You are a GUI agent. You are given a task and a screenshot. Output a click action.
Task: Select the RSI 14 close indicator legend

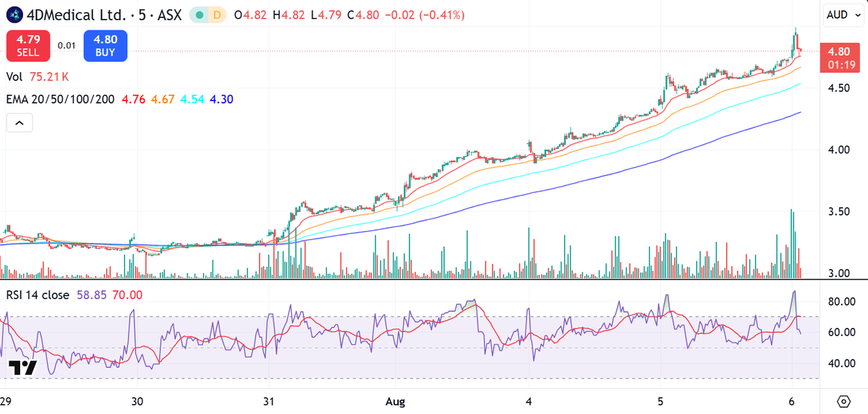(38, 295)
